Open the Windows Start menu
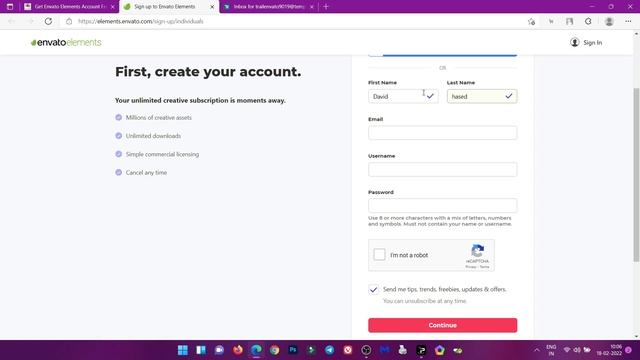Image resolution: width=640 pixels, height=360 pixels. [x=183, y=350]
